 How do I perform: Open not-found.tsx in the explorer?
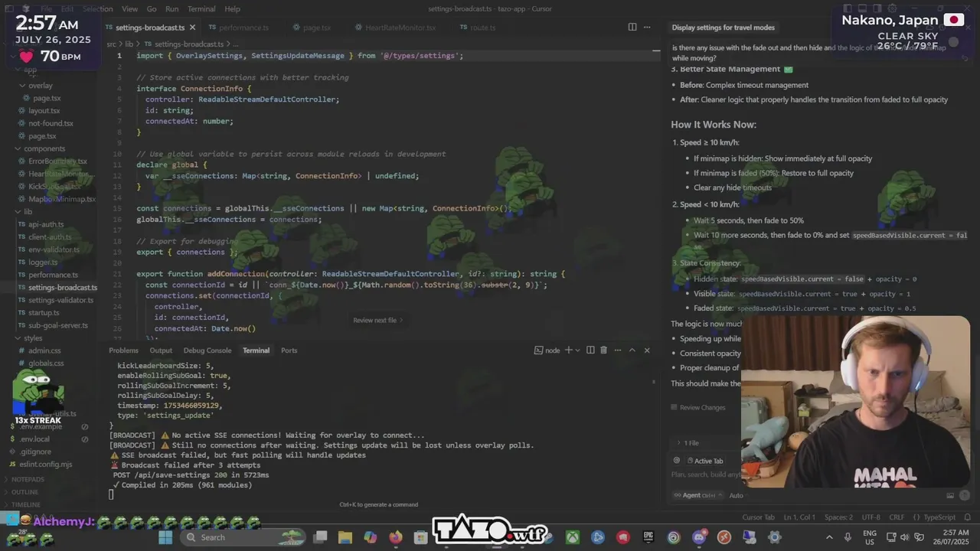pyautogui.click(x=51, y=123)
